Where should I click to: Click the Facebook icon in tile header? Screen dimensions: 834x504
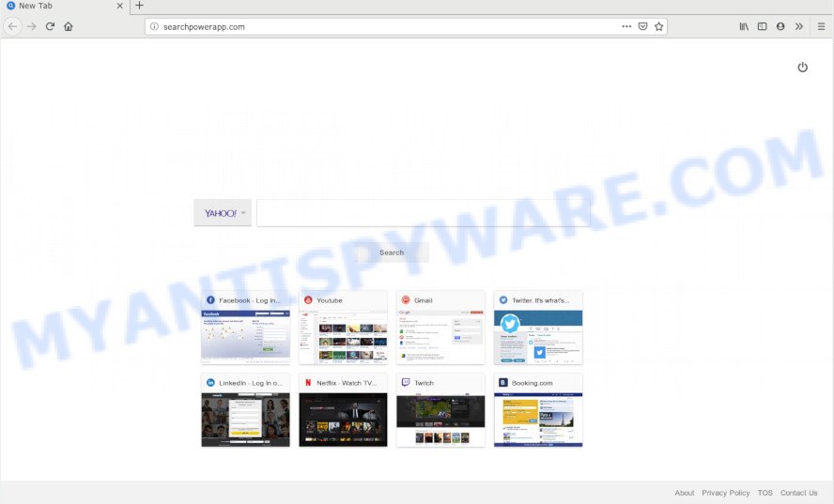pos(210,300)
